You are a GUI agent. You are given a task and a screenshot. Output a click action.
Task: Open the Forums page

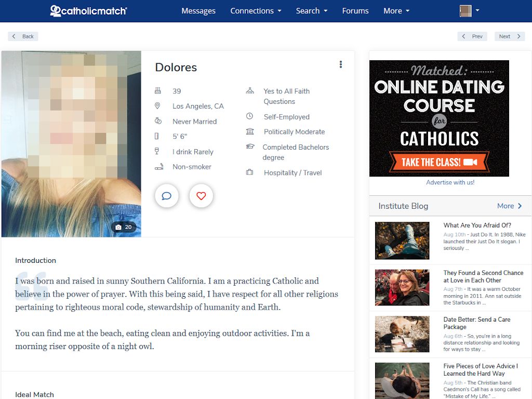coord(355,11)
